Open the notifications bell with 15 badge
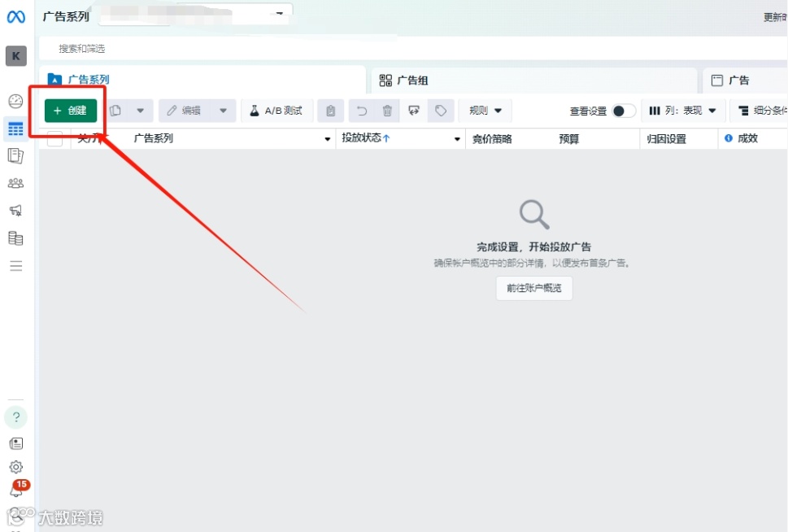The image size is (788, 532). 17,489
